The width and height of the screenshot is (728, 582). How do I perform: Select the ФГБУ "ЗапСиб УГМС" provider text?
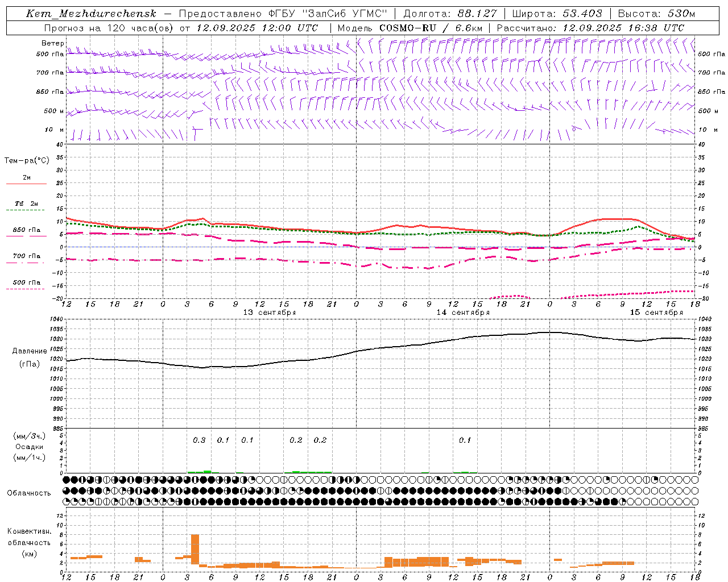(x=327, y=14)
